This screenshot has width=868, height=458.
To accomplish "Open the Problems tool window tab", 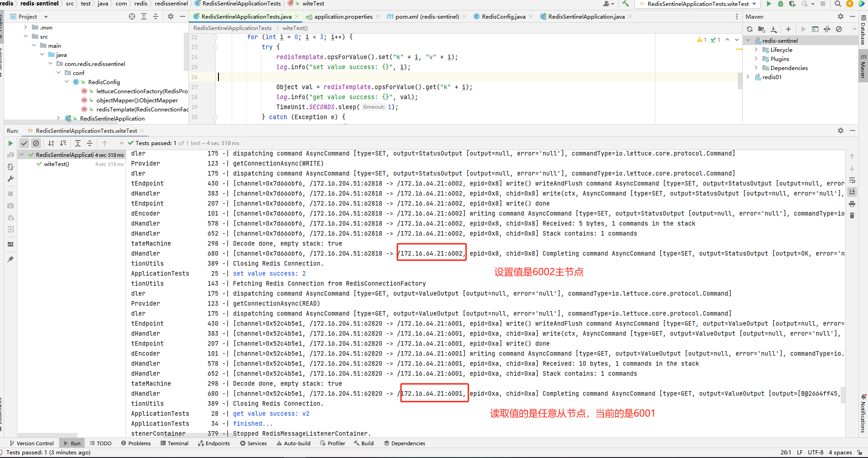I will pos(136,443).
